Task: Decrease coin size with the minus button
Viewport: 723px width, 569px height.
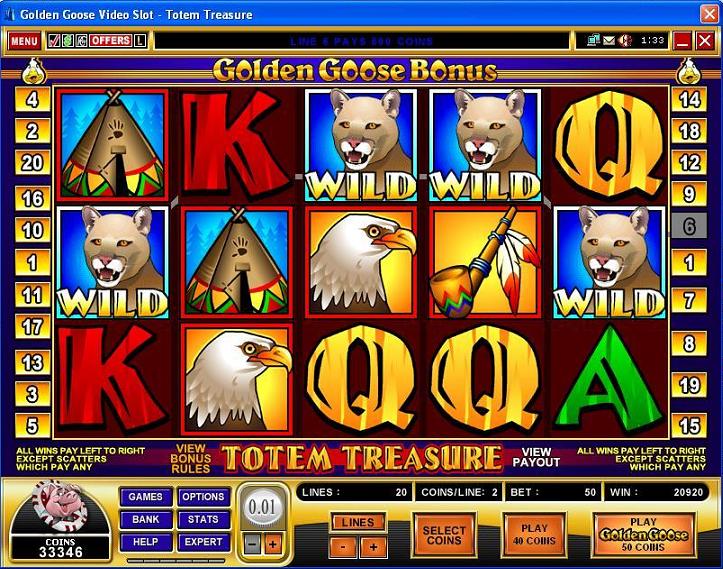Action: click(252, 545)
